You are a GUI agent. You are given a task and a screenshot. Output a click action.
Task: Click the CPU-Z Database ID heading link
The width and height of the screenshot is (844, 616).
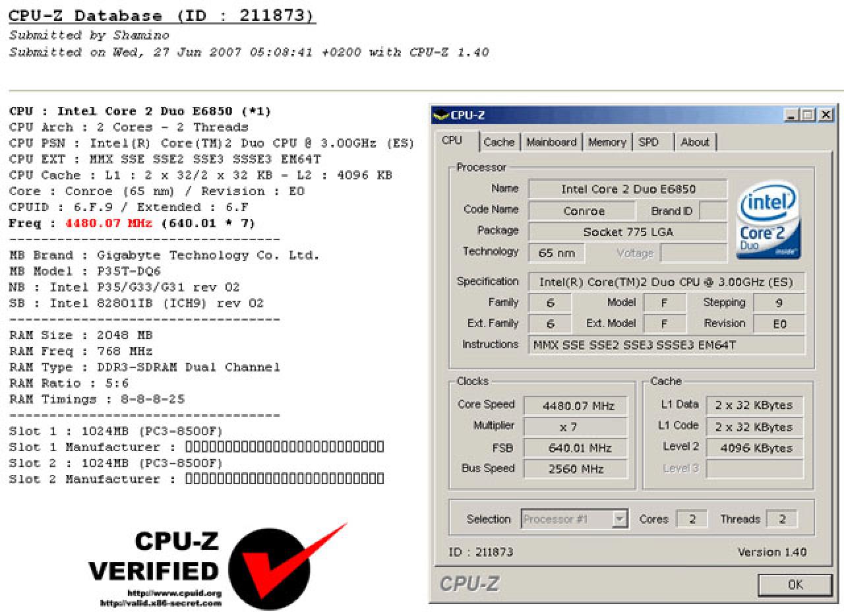point(162,16)
